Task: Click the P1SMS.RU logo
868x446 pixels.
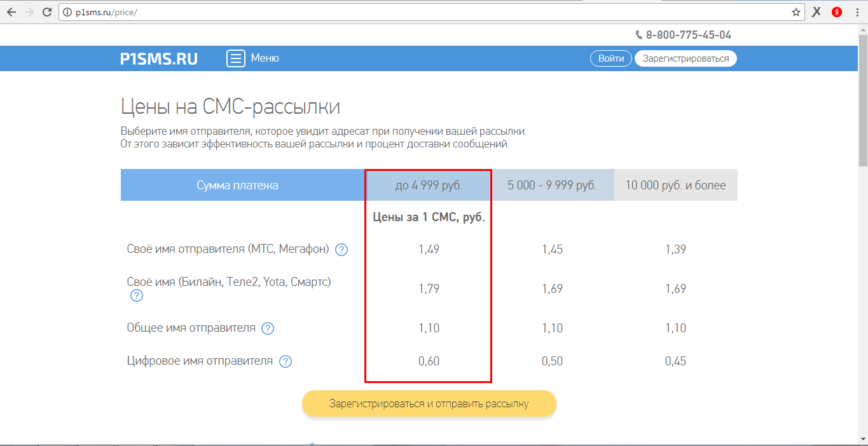Action: click(159, 58)
